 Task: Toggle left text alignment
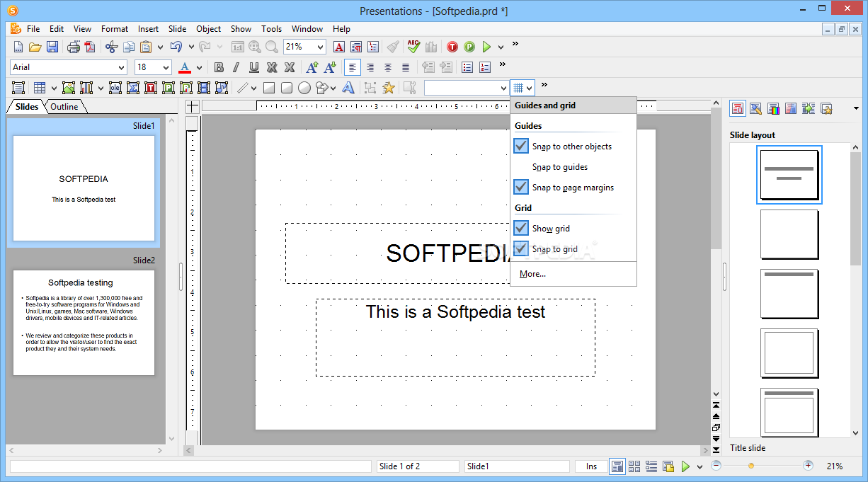point(353,67)
